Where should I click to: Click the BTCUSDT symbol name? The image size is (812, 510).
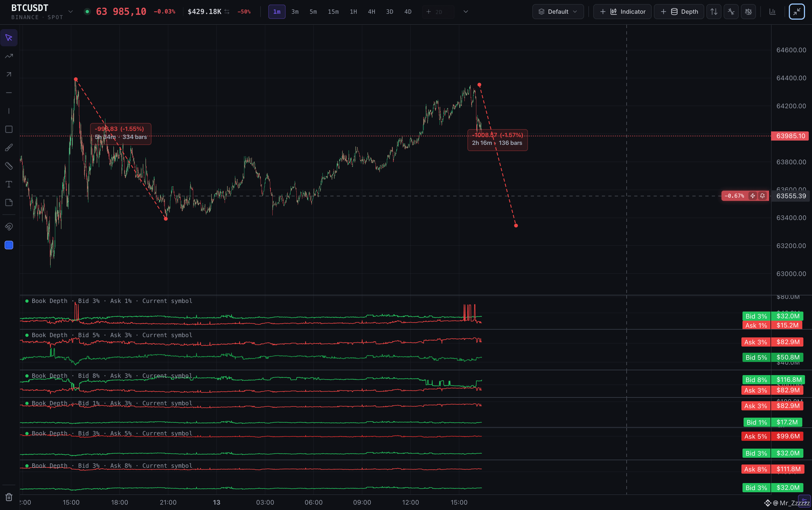(30, 8)
